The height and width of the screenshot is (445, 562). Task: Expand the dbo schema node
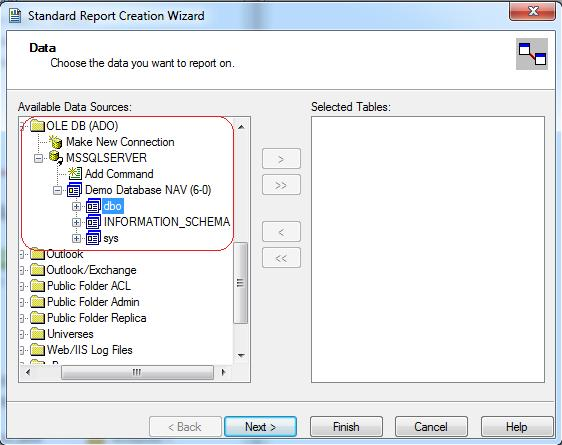click(x=76, y=206)
